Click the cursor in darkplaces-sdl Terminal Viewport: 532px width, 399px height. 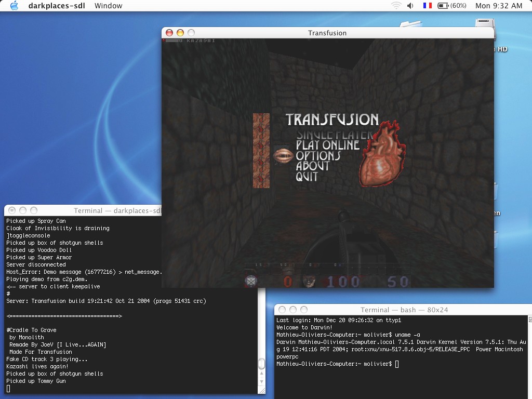(x=8, y=389)
